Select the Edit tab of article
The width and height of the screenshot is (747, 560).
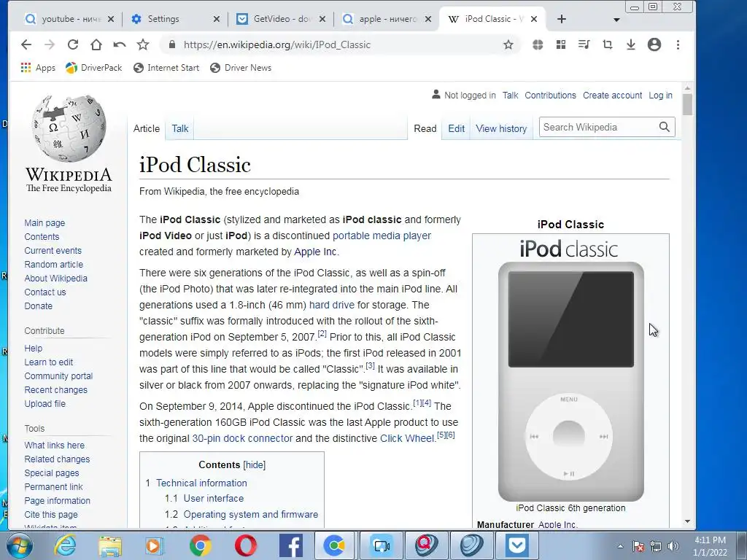(x=456, y=128)
